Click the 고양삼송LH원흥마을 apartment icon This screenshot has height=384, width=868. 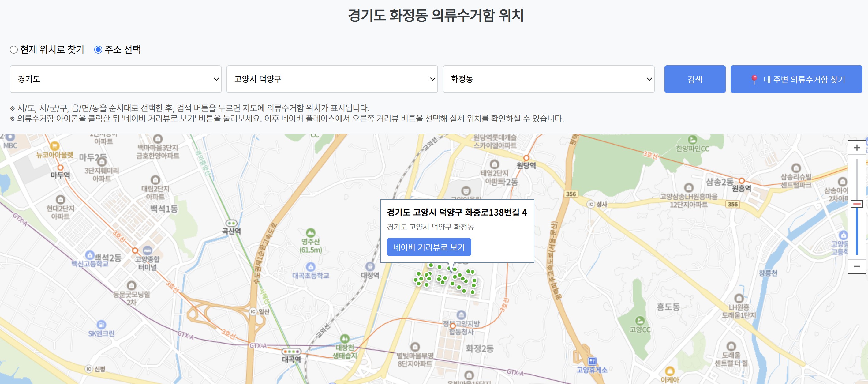tap(688, 187)
